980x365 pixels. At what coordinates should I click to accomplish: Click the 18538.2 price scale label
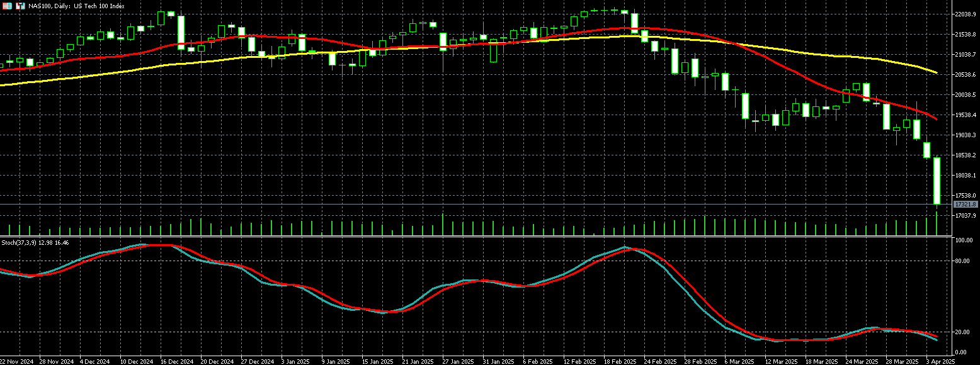coord(965,155)
